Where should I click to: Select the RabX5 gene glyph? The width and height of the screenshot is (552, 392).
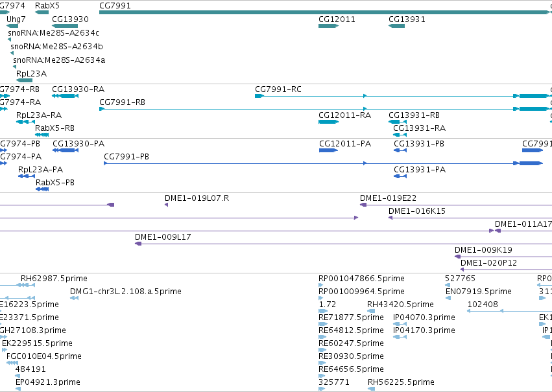pos(42,12)
